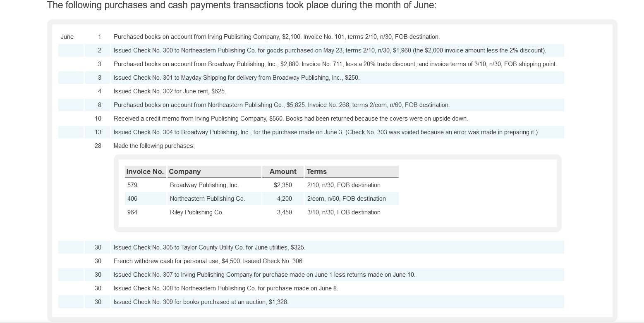Click the 'Invoice No.' column header
The image size is (644, 323).
(x=145, y=171)
